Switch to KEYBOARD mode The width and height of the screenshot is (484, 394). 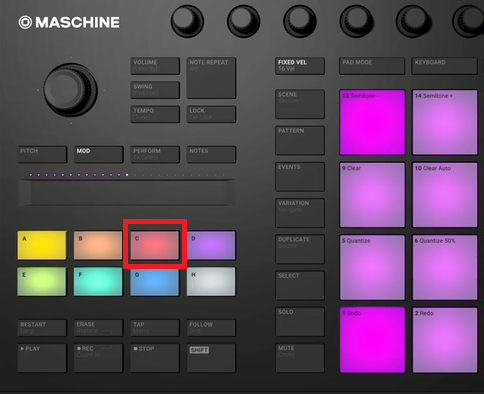pyautogui.click(x=445, y=66)
